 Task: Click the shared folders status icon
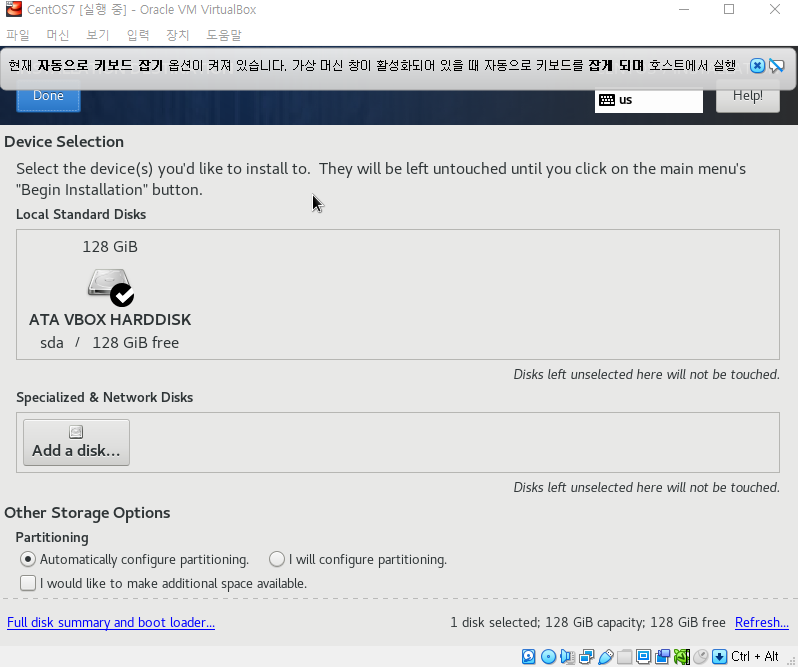pos(624,656)
